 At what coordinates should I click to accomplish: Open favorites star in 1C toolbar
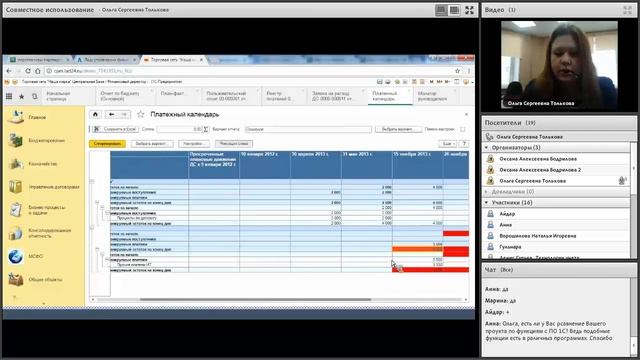[22, 96]
